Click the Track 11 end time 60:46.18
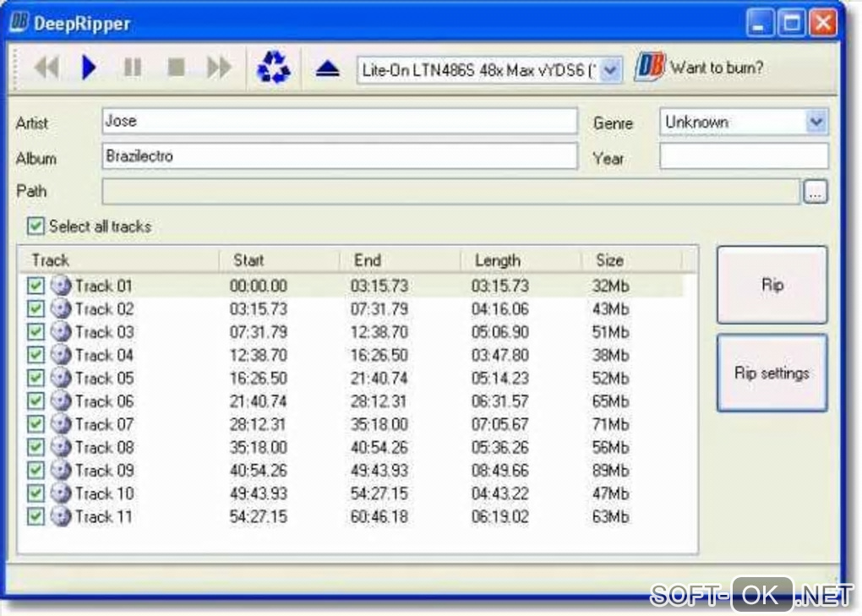 (x=379, y=516)
